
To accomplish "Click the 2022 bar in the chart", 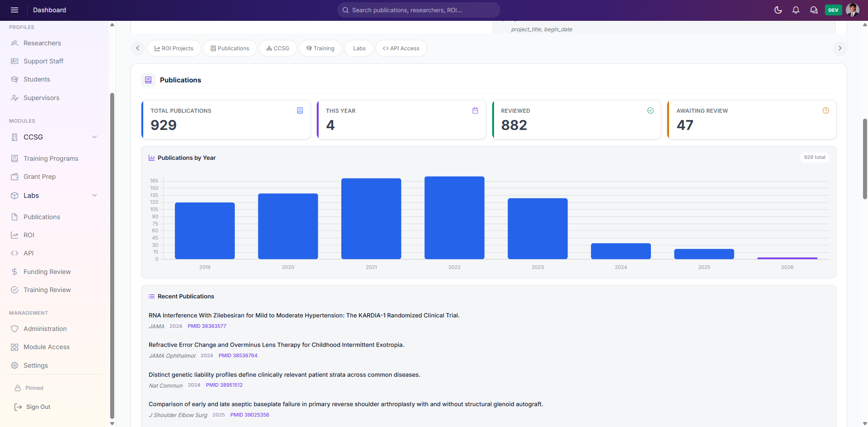I will (x=455, y=218).
